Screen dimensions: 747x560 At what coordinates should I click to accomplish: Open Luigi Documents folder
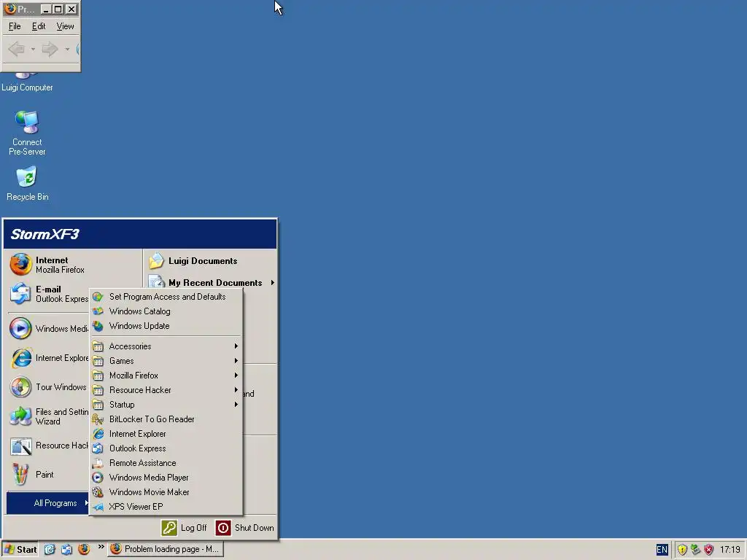click(x=211, y=261)
